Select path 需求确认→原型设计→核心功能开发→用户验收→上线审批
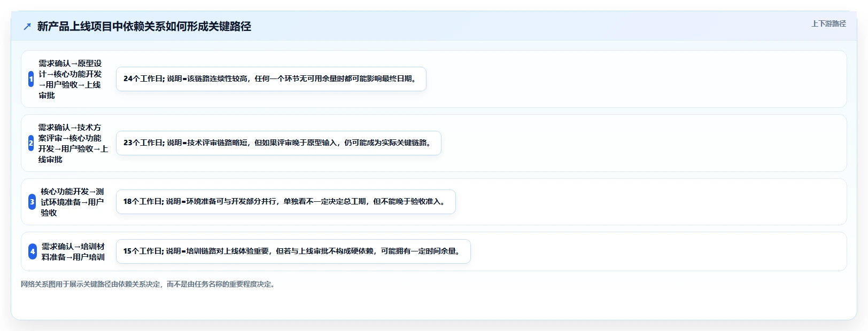 [x=70, y=79]
